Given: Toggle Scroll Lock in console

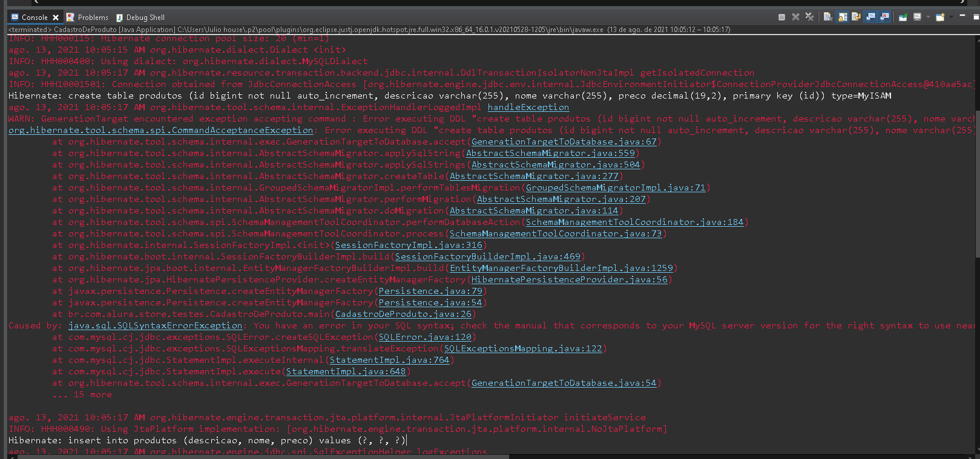Looking at the screenshot, I should (842, 17).
